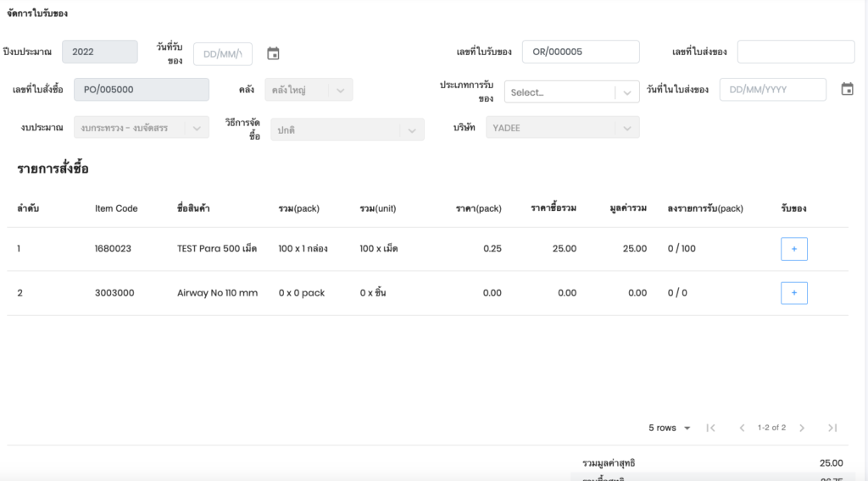Open calendar picker for receive date

(273, 53)
